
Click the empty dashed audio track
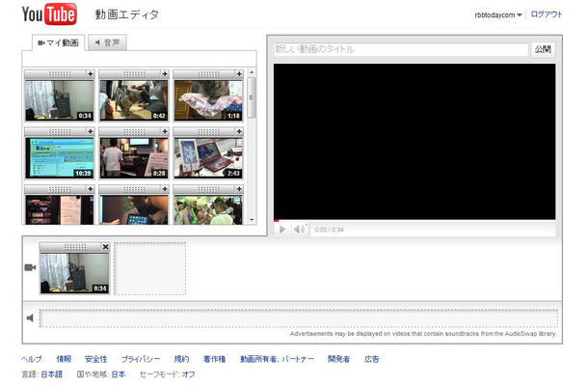click(299, 318)
